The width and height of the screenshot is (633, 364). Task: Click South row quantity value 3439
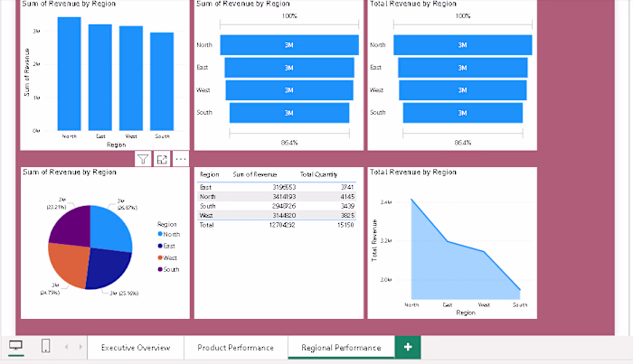tap(347, 206)
